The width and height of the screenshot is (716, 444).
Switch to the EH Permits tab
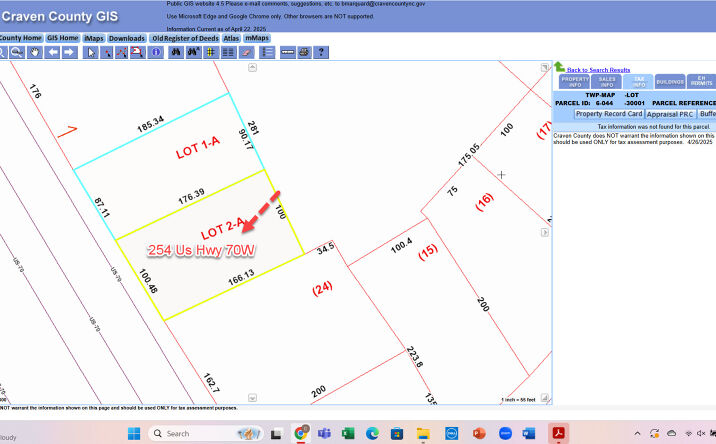click(x=701, y=82)
